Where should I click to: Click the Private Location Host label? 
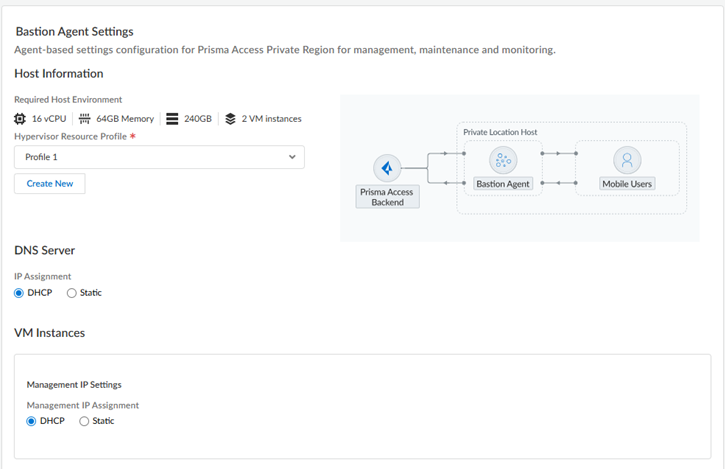click(x=501, y=132)
